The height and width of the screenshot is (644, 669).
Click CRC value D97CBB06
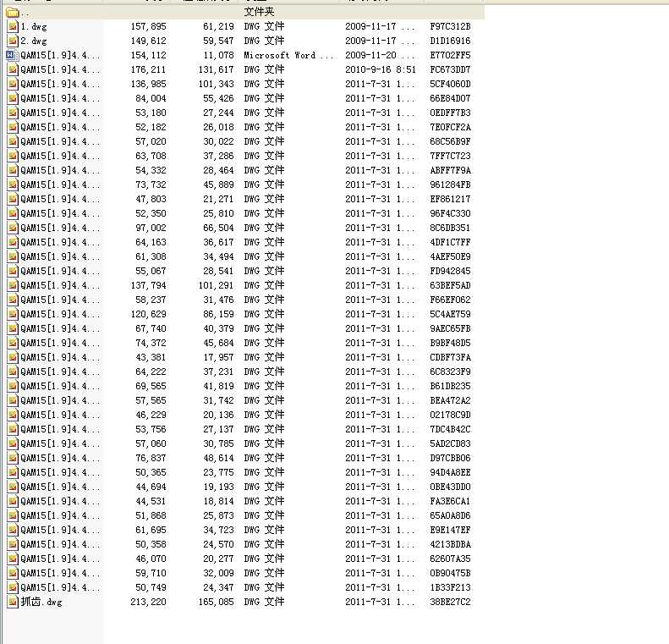[x=450, y=458]
